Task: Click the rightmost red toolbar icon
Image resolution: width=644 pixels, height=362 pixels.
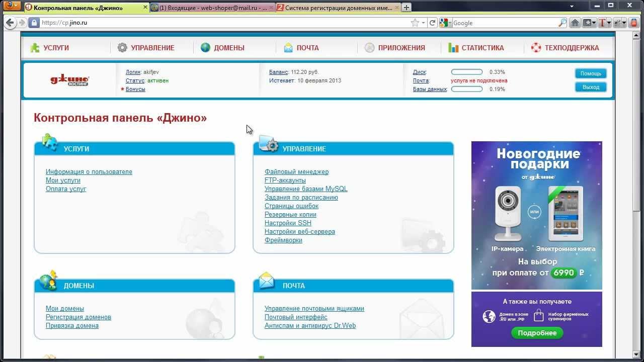Action: (x=635, y=23)
